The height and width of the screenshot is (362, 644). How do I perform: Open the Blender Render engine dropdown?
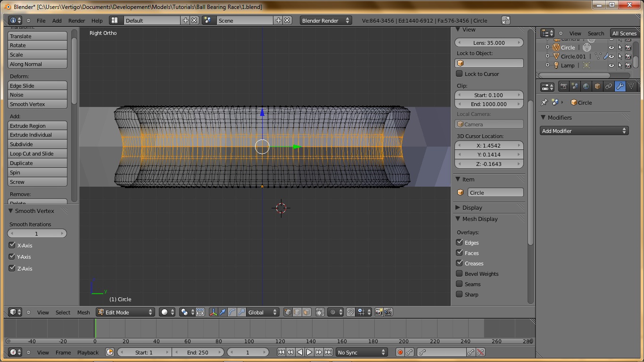click(x=326, y=20)
